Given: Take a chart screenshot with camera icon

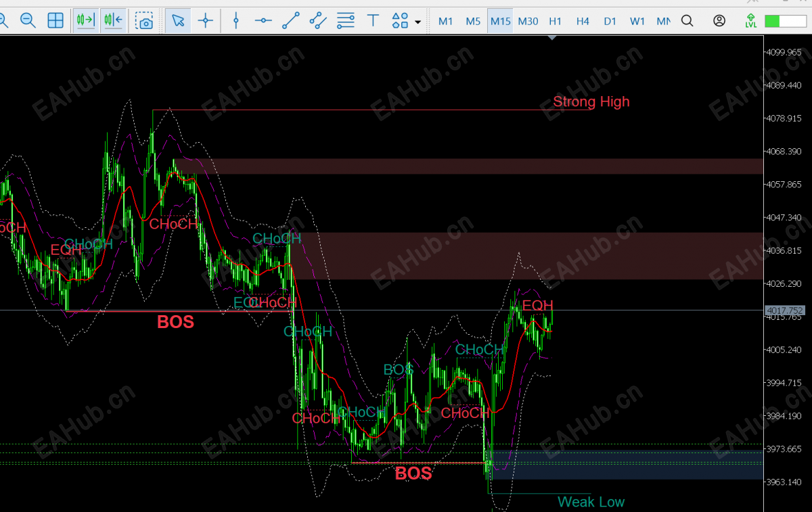Looking at the screenshot, I should 143,21.
